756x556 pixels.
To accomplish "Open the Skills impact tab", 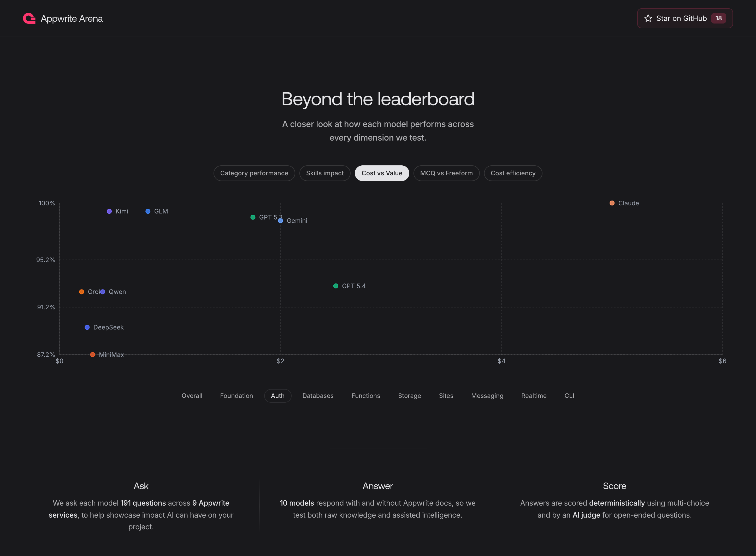I will [x=324, y=173].
